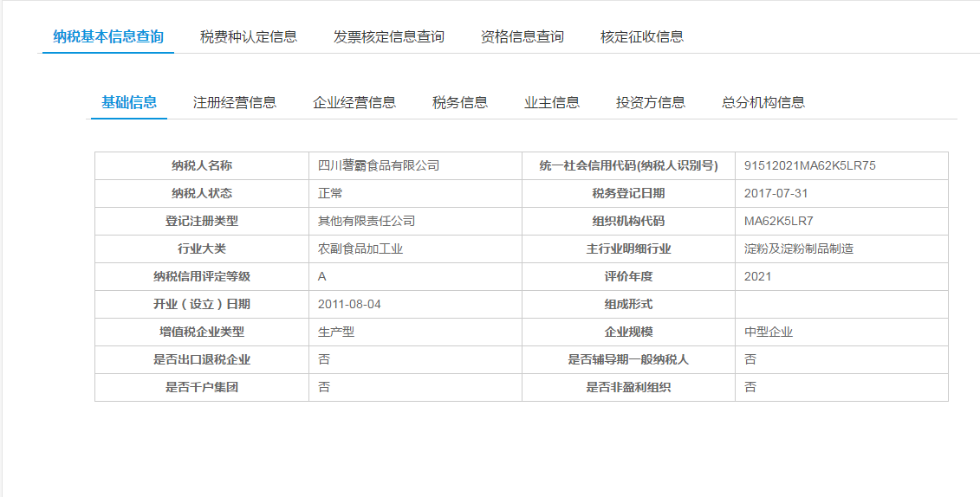The image size is (980, 497).
Task: Click the organization code value MA62K5LR7
Action: [778, 221]
